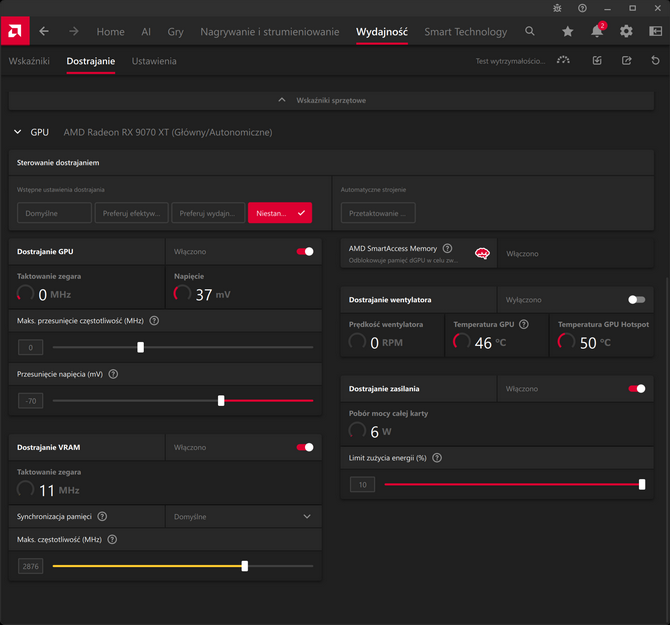Open the Home tab
This screenshot has width=670, height=625.
[x=110, y=32]
